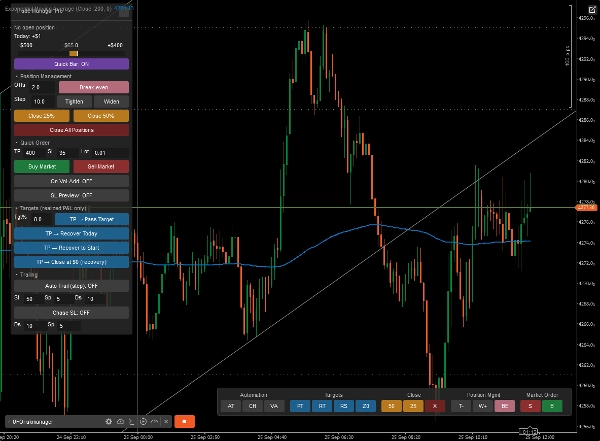Toggle CH automation in quick bar
The image size is (600, 441).
(x=253, y=406)
